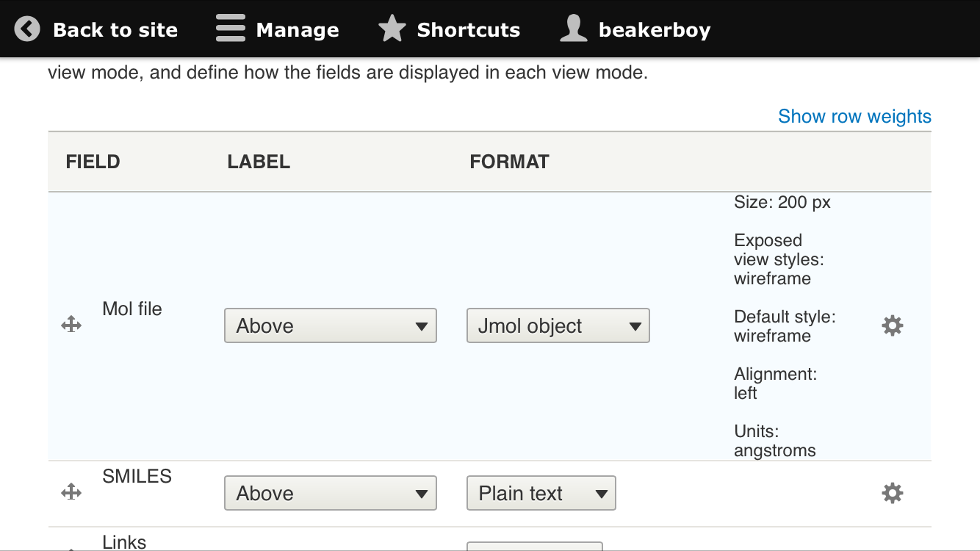
Task: Click the Manage hamburger icon
Action: pyautogui.click(x=230, y=29)
